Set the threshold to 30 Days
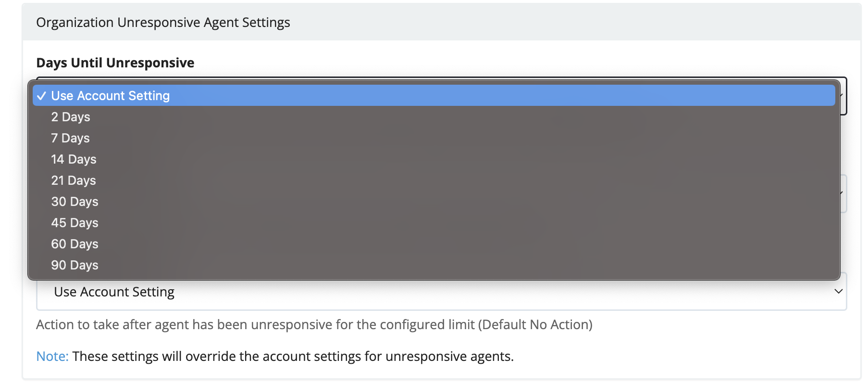This screenshot has height=384, width=868. 434,202
